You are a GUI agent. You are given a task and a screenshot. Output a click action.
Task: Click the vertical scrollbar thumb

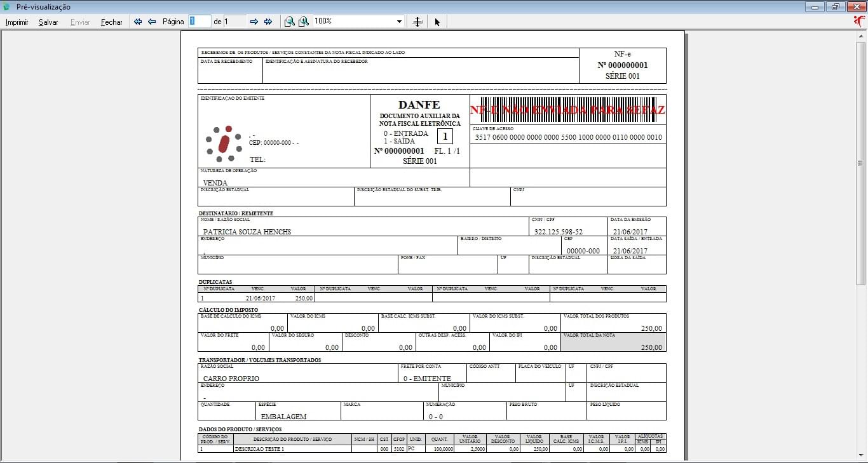(x=861, y=163)
